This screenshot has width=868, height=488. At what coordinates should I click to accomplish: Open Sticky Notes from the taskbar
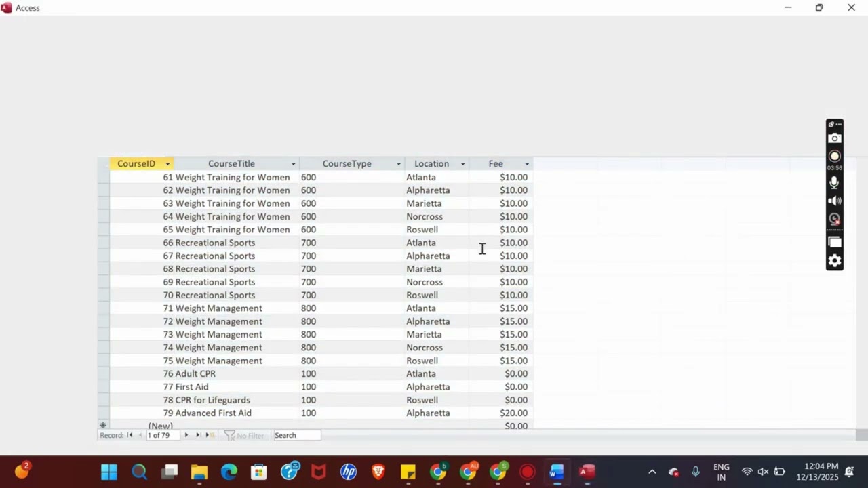point(408,472)
